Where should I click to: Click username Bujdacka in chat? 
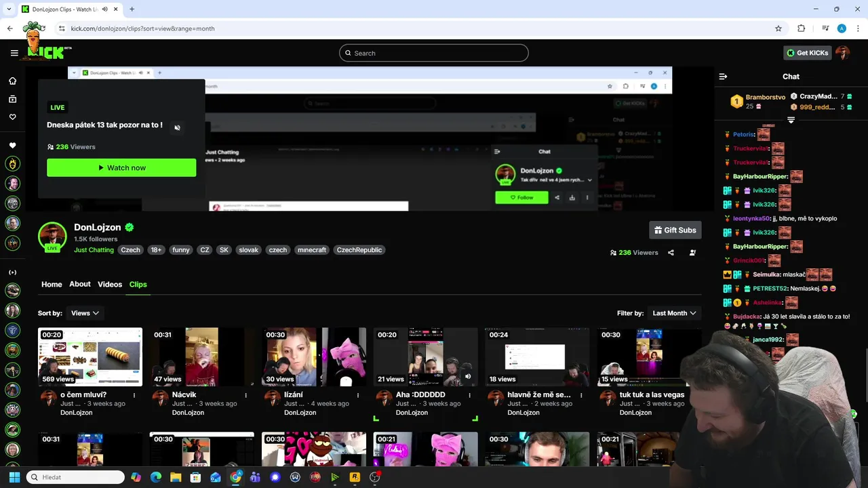(747, 317)
